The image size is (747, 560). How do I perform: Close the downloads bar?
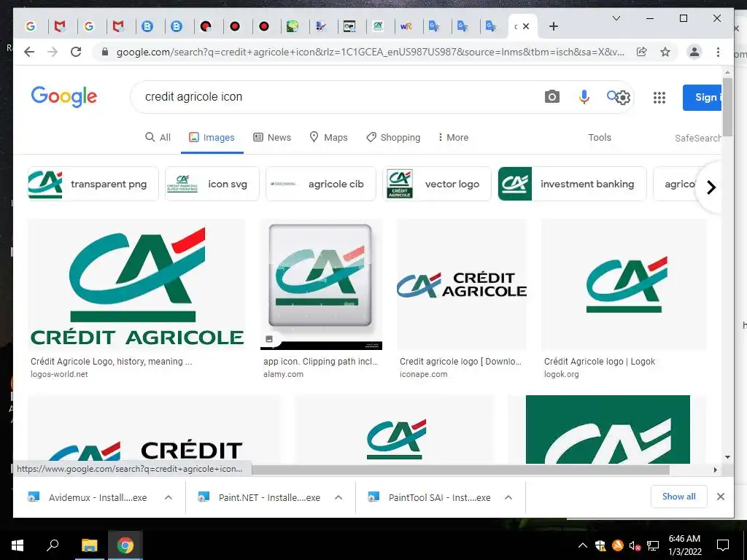[720, 497]
